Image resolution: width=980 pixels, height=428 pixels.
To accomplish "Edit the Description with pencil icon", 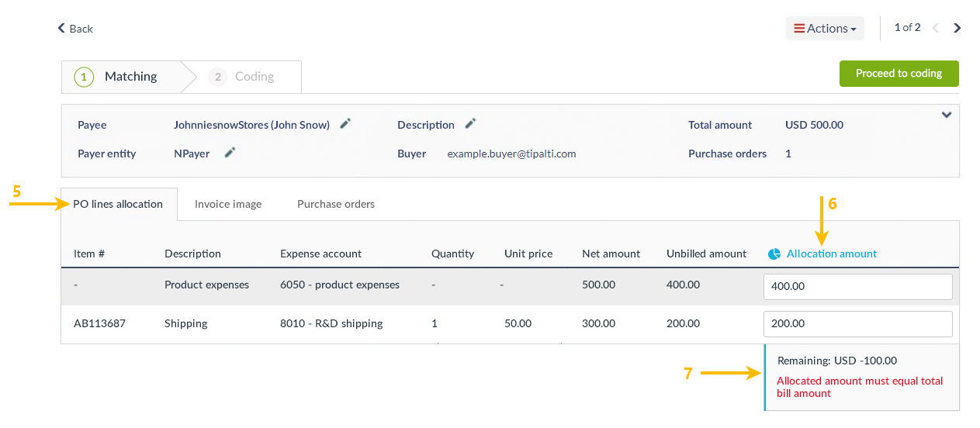I will (x=470, y=123).
